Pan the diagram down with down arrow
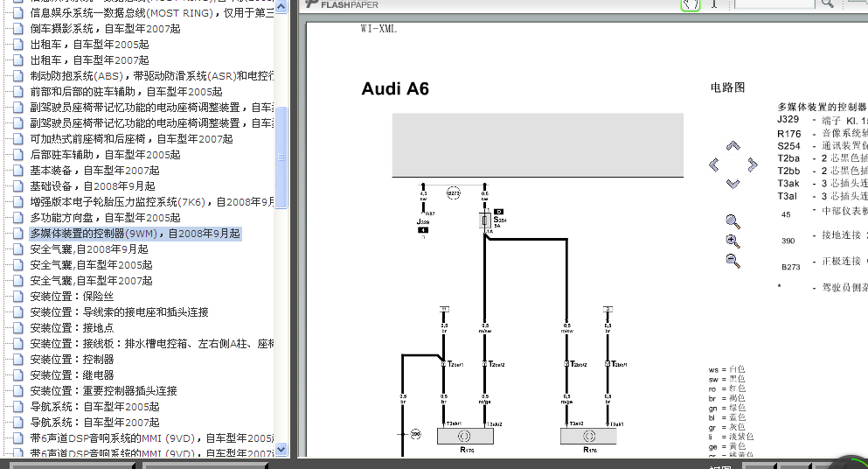868x469 pixels. coord(733,184)
